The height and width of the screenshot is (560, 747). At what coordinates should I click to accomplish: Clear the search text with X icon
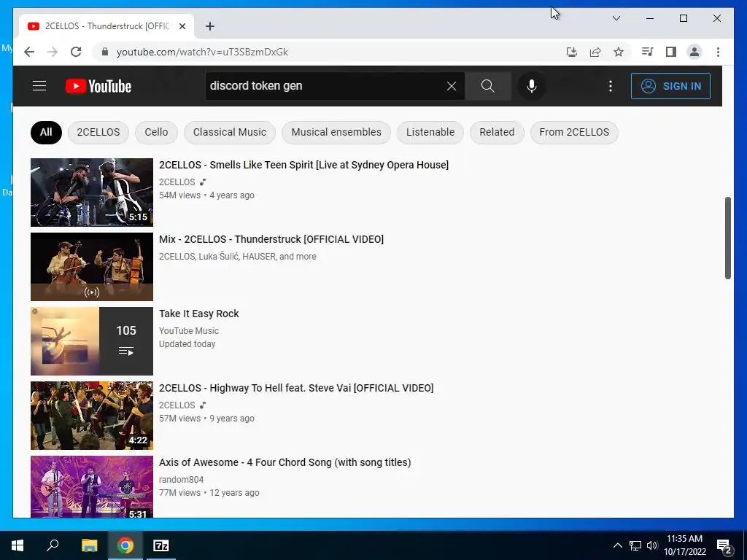pyautogui.click(x=451, y=86)
